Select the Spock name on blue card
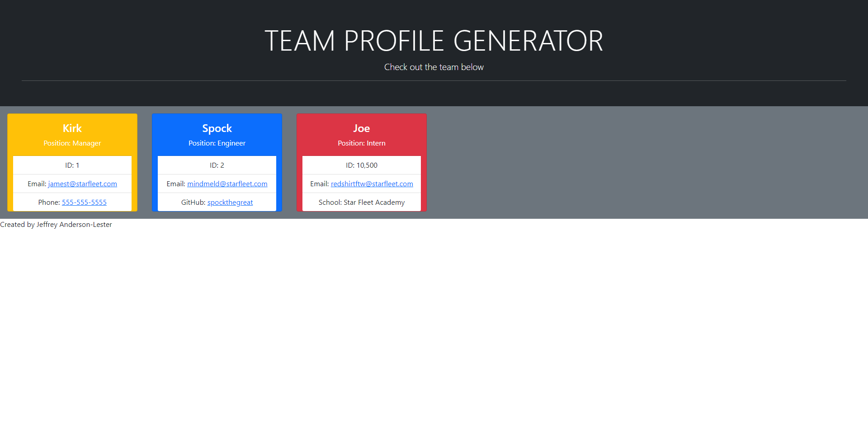868x438 pixels. (x=217, y=128)
